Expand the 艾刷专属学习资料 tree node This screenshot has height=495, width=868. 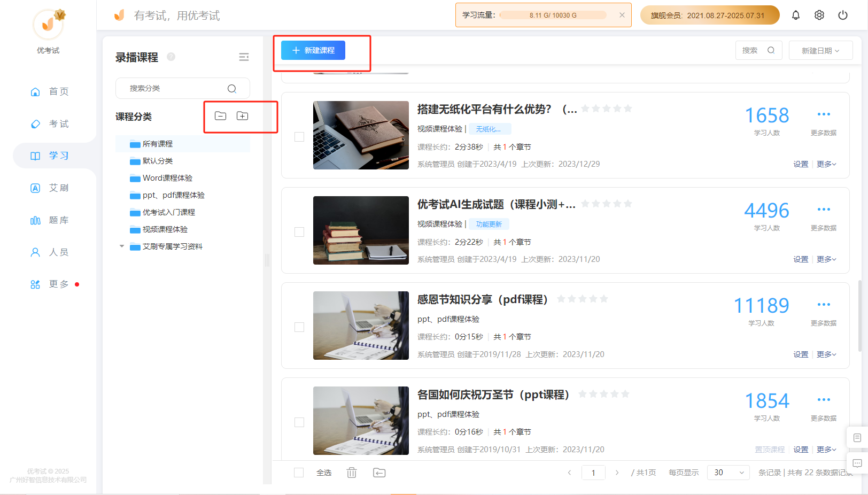click(122, 246)
